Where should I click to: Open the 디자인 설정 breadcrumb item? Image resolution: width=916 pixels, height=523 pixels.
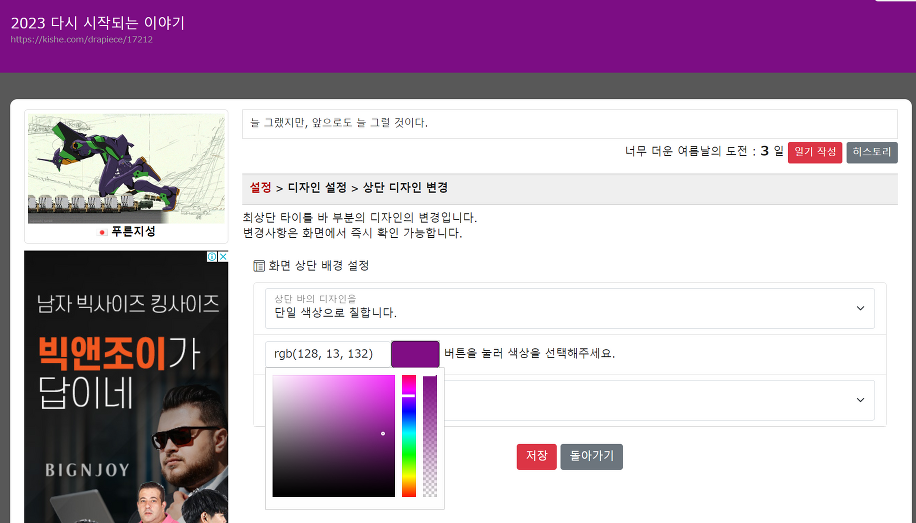317,188
